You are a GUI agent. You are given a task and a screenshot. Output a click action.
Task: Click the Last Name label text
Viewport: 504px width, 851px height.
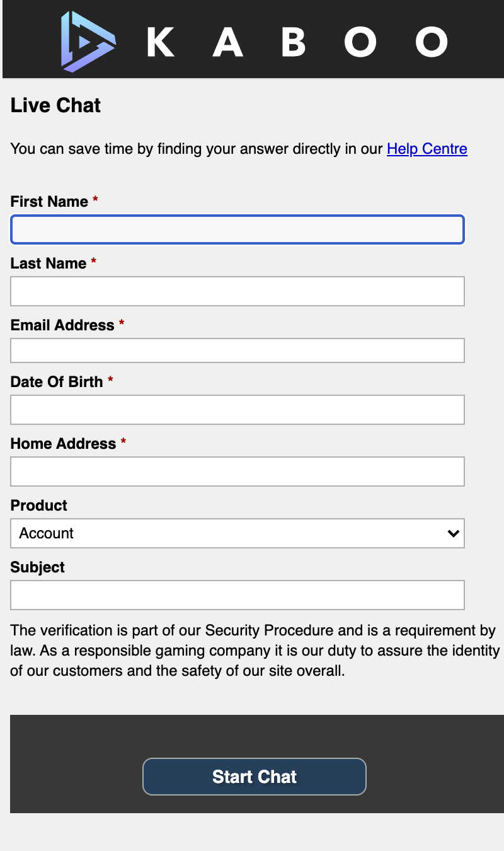click(49, 263)
